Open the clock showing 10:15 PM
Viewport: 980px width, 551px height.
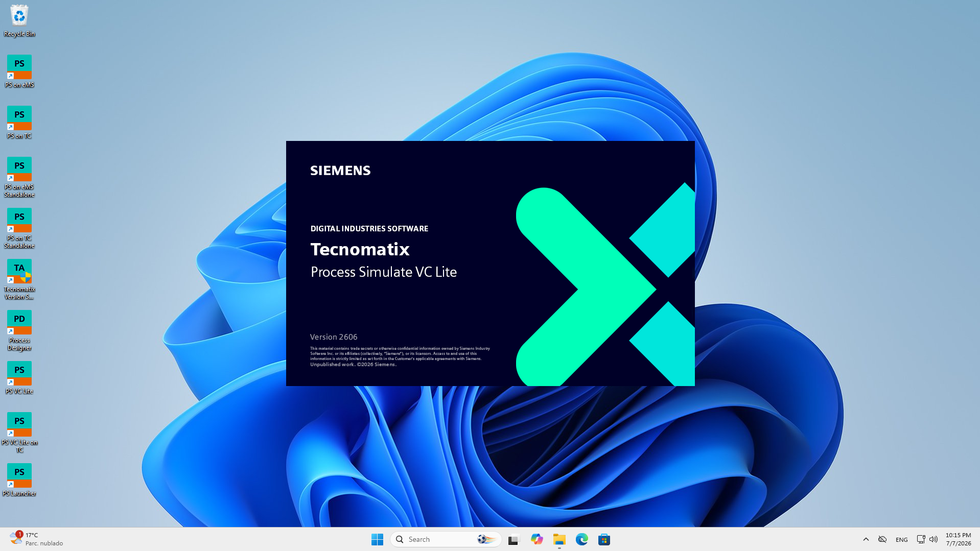(x=958, y=539)
